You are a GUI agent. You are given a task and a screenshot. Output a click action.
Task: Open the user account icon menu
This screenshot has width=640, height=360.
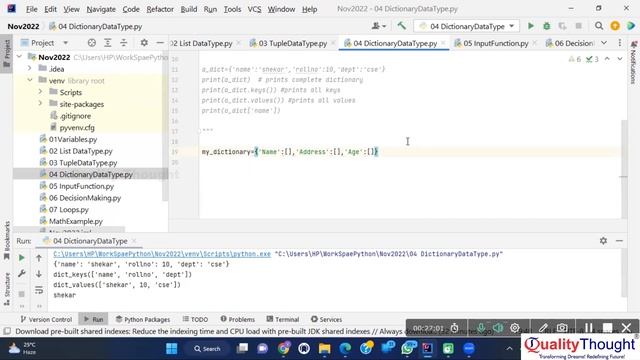378,26
